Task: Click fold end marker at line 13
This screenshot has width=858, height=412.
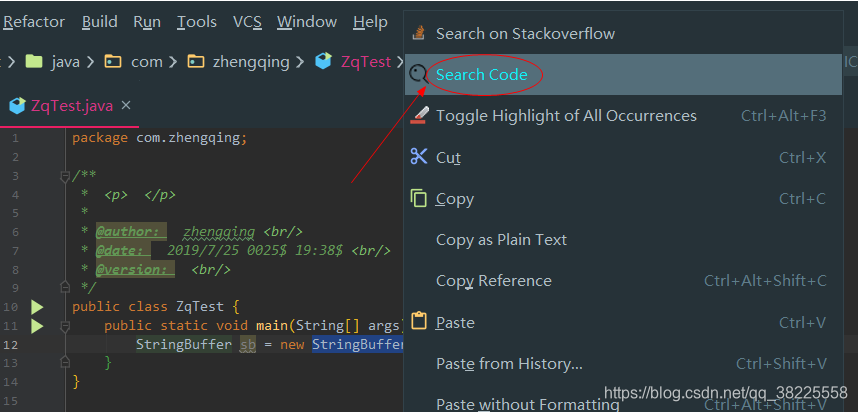Action: click(x=65, y=361)
